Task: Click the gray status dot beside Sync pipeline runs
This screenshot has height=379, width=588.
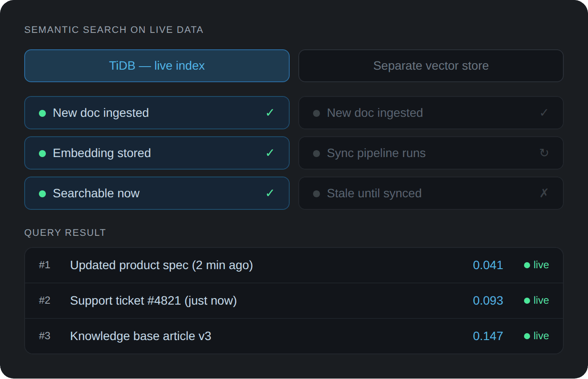Action: (x=316, y=154)
